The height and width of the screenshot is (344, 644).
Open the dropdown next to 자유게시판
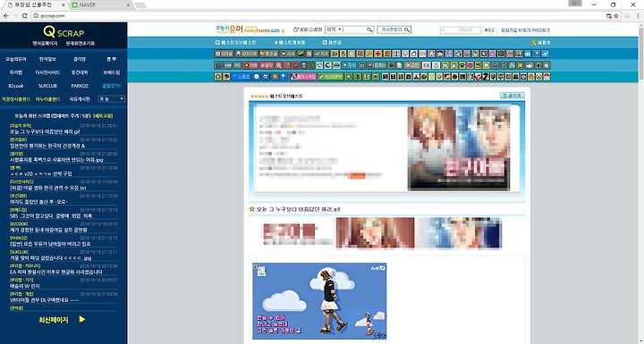coord(111,99)
